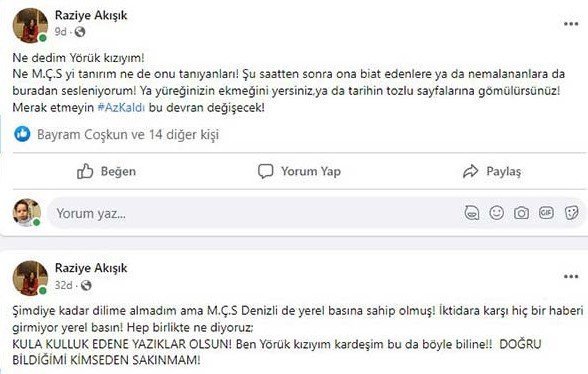
Task: Open the sticker icon in comment box
Action: click(x=571, y=213)
